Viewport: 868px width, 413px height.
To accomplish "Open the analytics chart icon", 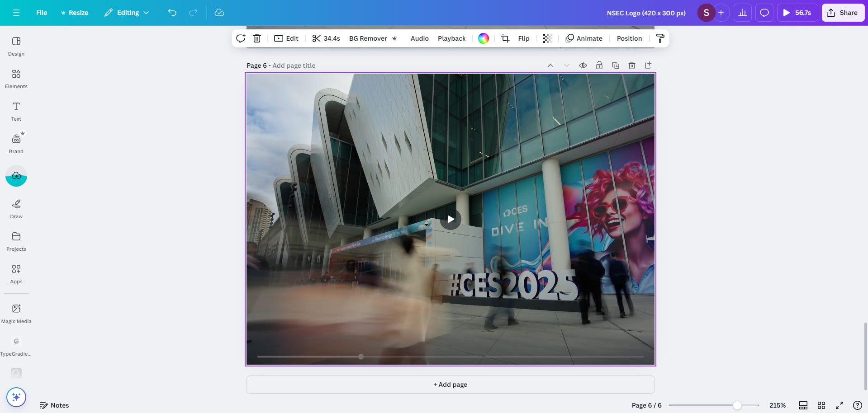I will [x=743, y=13].
